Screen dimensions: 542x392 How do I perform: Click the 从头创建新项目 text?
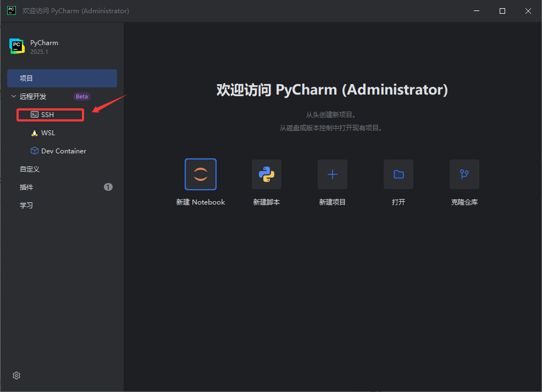[331, 114]
